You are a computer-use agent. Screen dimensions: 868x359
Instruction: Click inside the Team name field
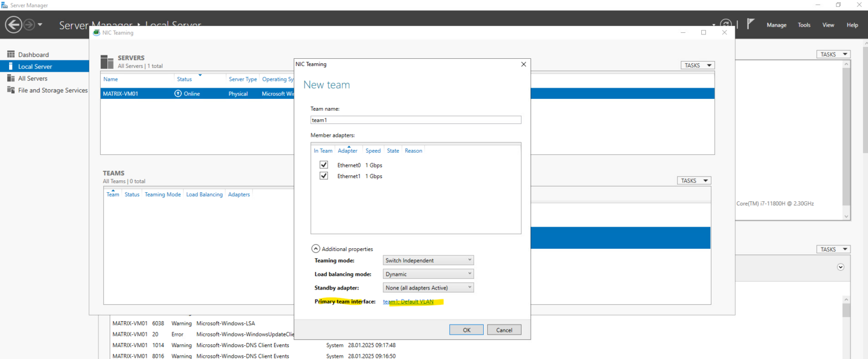[415, 119]
